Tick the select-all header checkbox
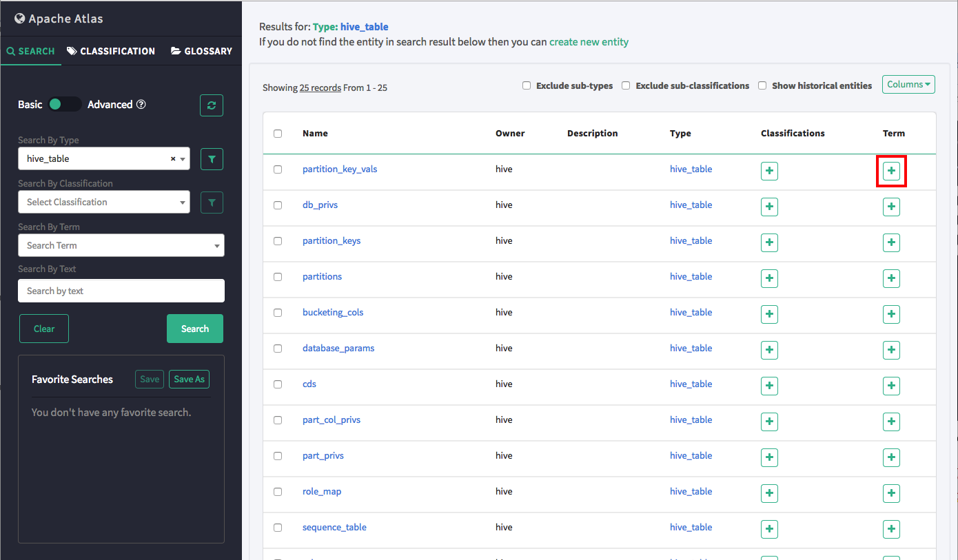Screen dimensions: 958x560 pos(278,134)
